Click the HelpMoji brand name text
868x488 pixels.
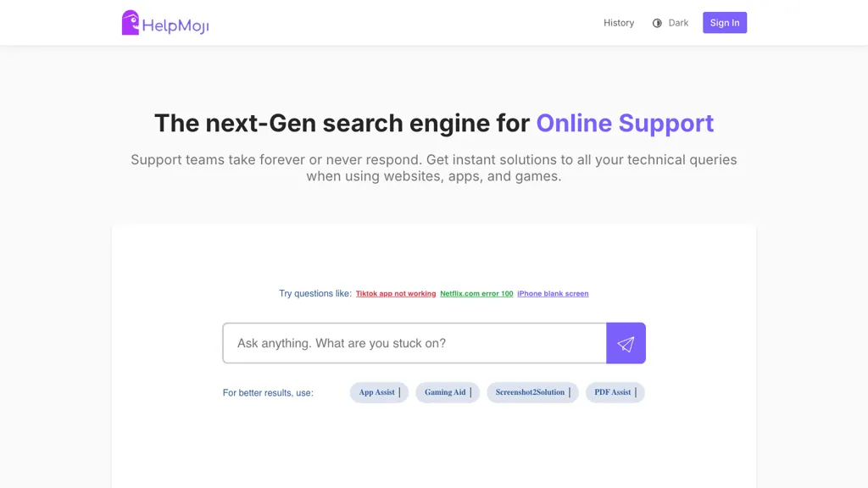pos(175,25)
